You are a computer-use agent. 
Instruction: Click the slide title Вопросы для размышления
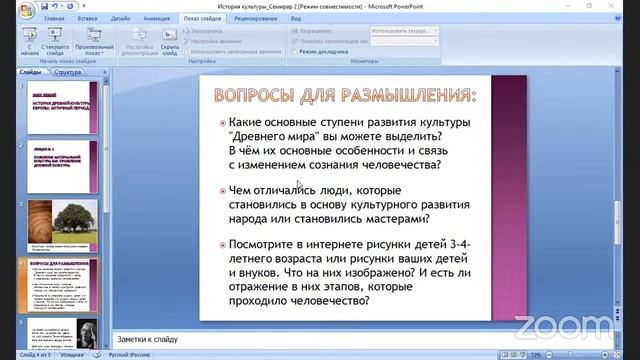click(345, 95)
